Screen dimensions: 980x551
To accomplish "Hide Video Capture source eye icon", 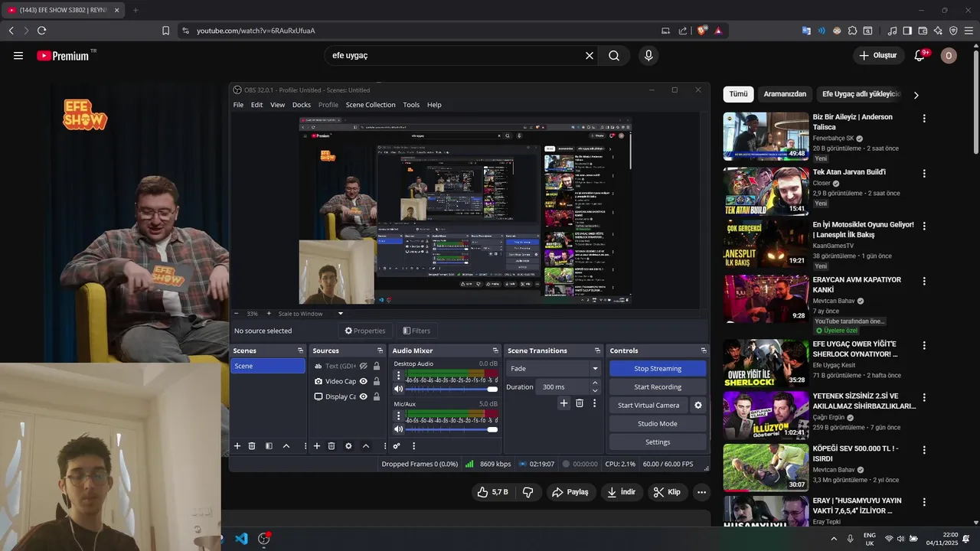I will (364, 381).
